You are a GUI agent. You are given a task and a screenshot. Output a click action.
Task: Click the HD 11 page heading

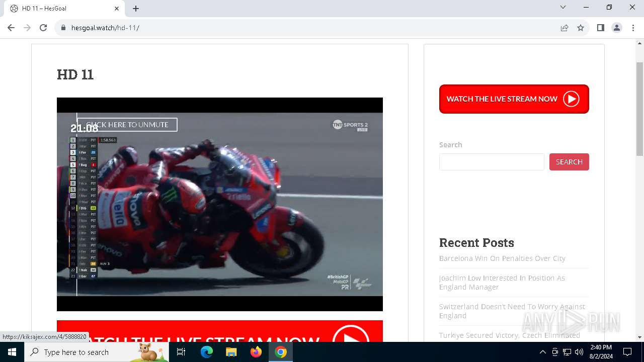point(75,74)
